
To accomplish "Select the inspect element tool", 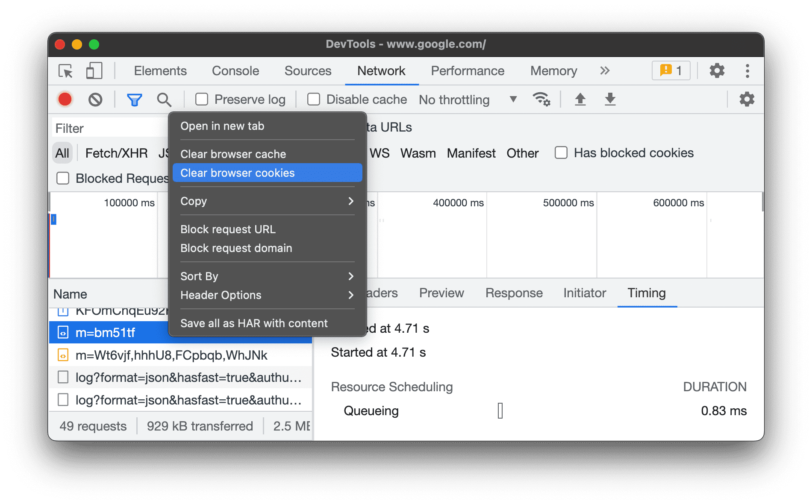I will pyautogui.click(x=65, y=71).
